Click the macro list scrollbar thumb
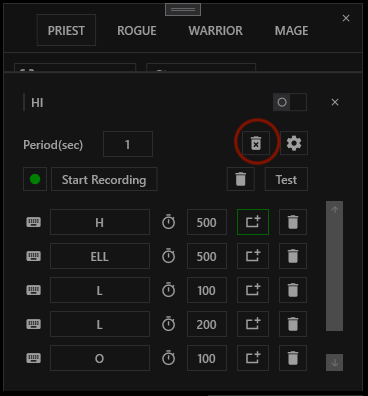This screenshot has height=396, width=368. coord(335,273)
